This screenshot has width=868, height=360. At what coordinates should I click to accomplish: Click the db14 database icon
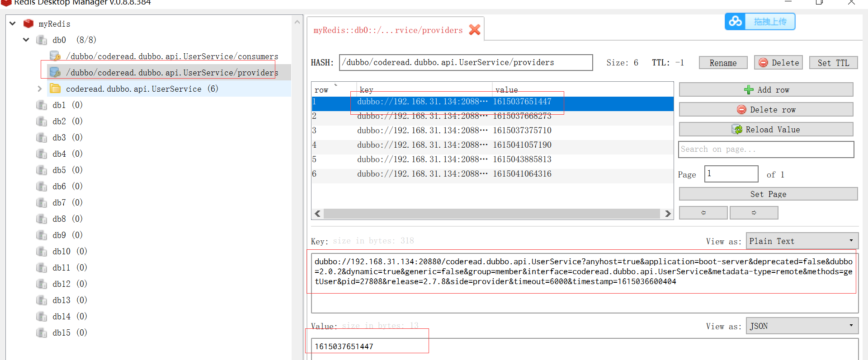click(42, 316)
